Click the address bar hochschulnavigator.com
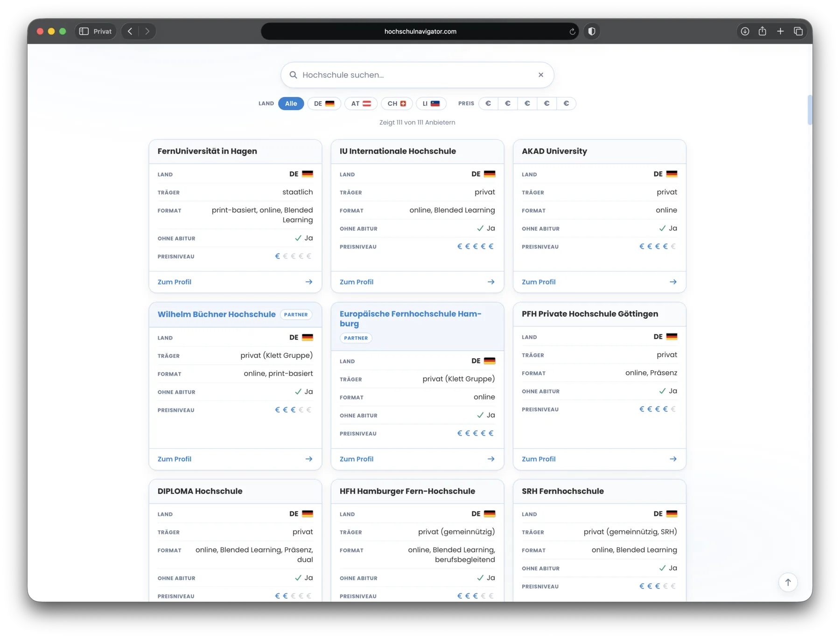Viewport: 840px width, 638px height. tap(420, 31)
